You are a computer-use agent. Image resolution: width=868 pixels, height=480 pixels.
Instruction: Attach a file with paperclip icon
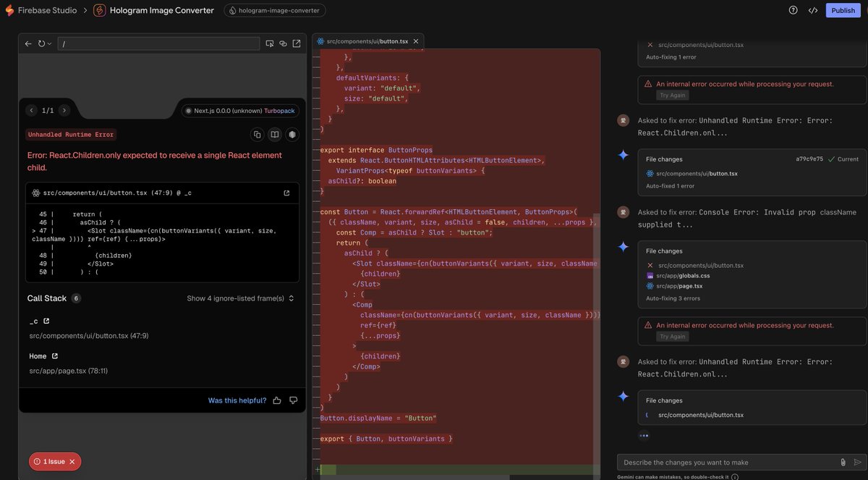tap(843, 462)
